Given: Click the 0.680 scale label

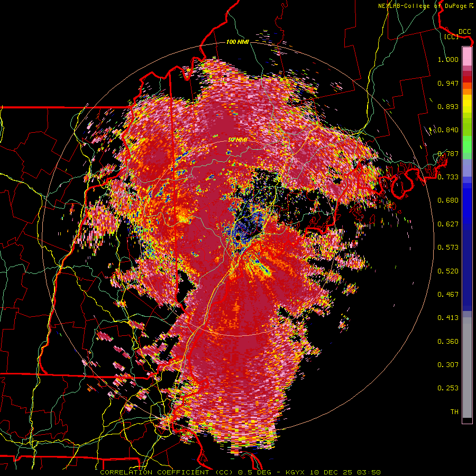Looking at the screenshot, I should point(448,200).
